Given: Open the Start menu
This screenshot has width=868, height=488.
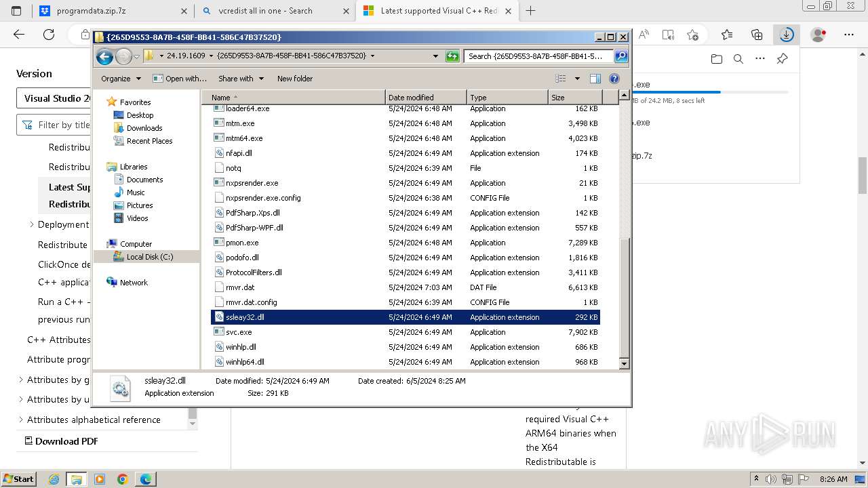Looking at the screenshot, I should 19,479.
